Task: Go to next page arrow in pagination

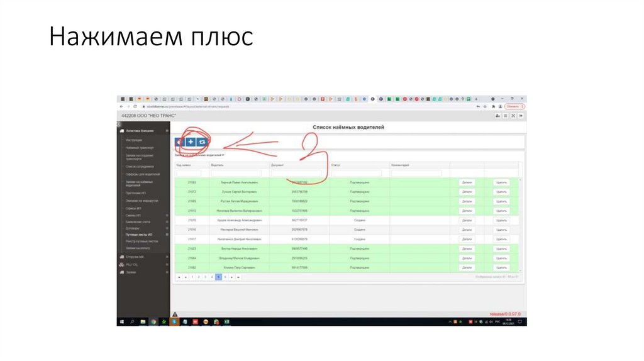Action: [231, 277]
